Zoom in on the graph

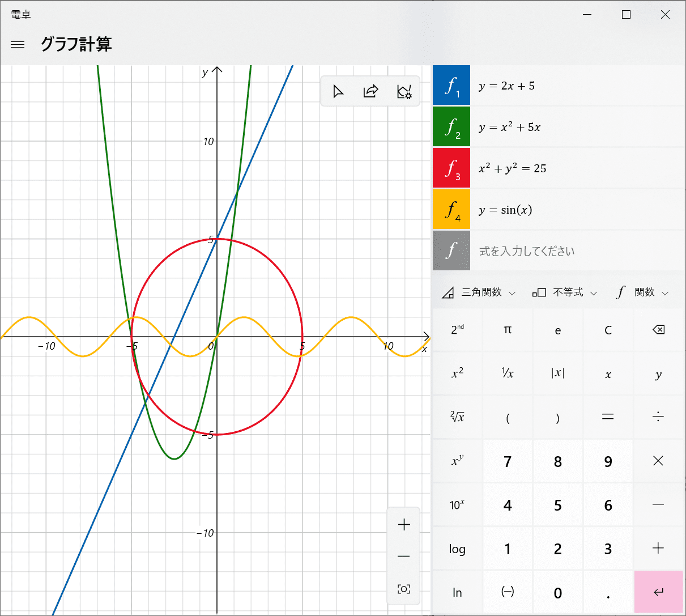pos(404,525)
